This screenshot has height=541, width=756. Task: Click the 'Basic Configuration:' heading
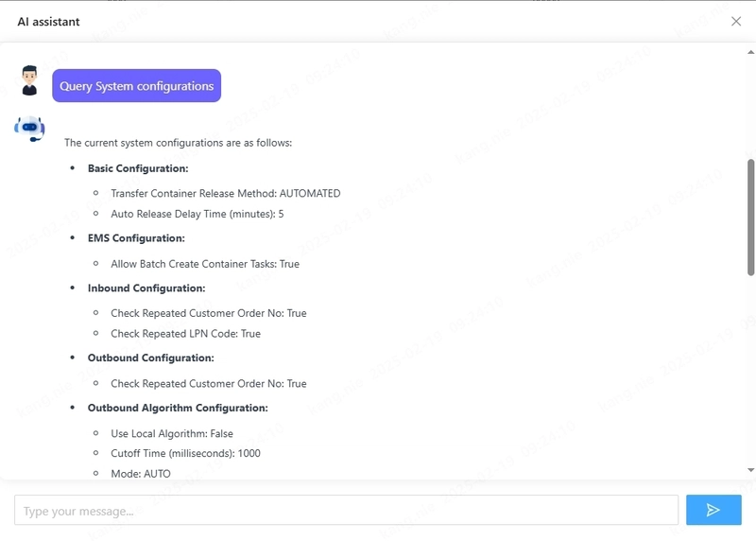click(138, 168)
